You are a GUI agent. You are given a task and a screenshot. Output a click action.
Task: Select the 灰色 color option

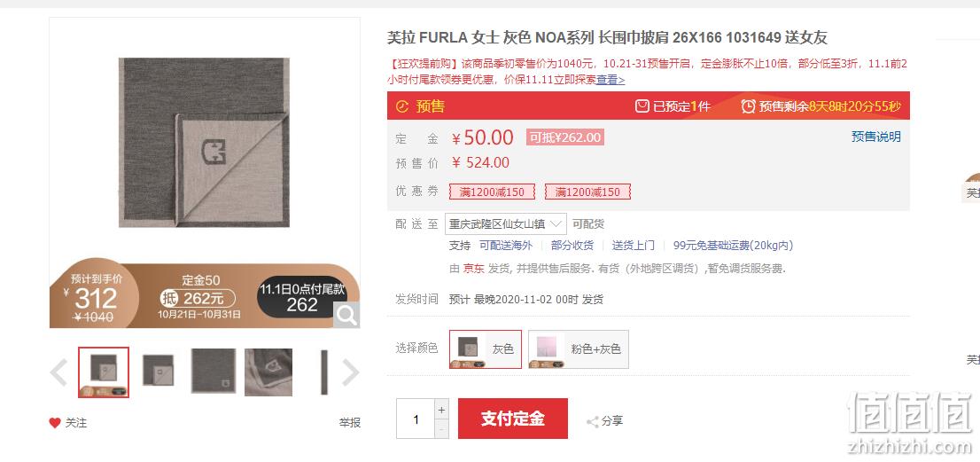pos(485,348)
